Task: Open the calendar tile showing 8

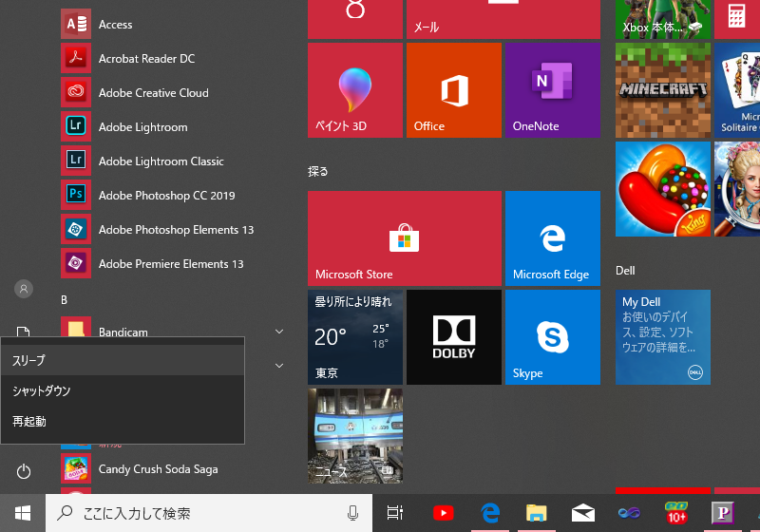Action: coord(355,19)
